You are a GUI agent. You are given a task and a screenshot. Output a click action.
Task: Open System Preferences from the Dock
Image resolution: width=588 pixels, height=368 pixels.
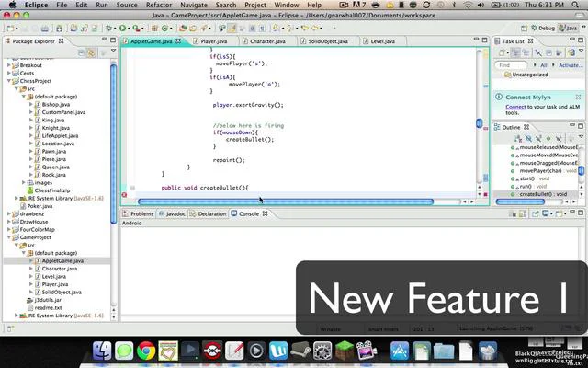click(322, 351)
